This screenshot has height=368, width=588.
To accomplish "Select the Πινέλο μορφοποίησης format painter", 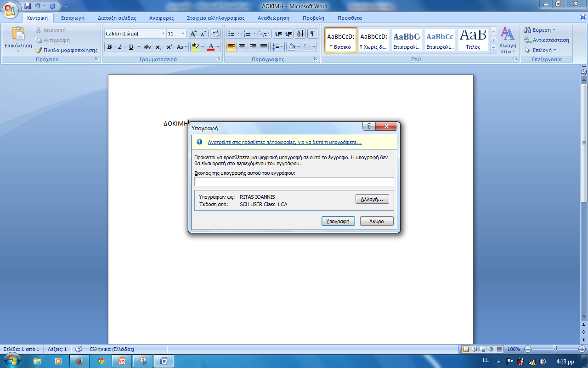I will pos(67,50).
